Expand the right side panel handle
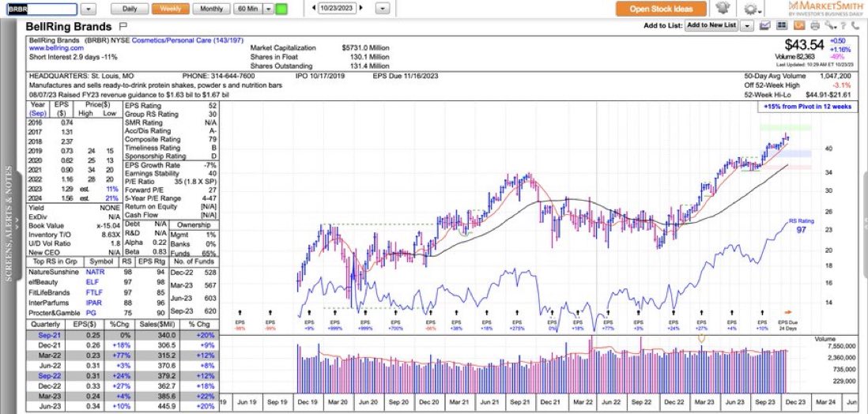The image size is (868, 414). 865,221
